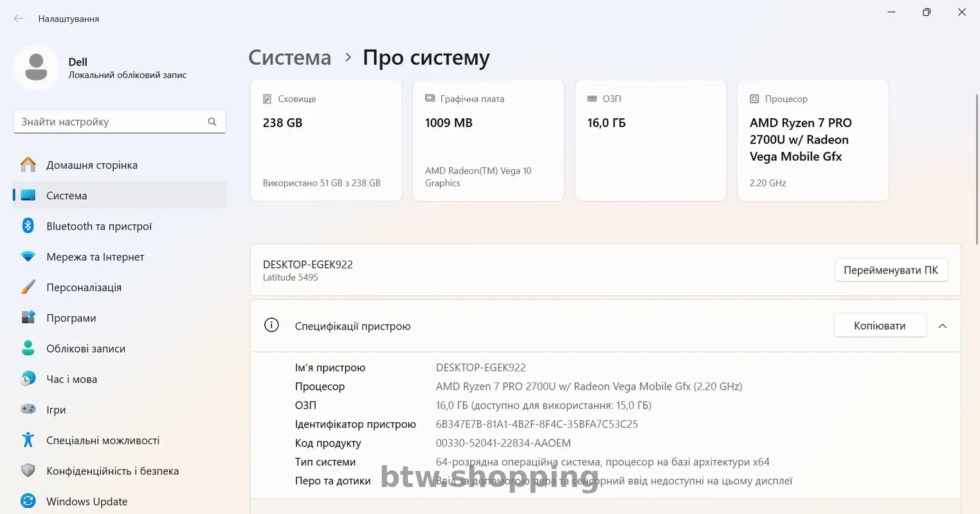The width and height of the screenshot is (980, 514).
Task: Click the device specifications info icon
Action: pos(271,325)
